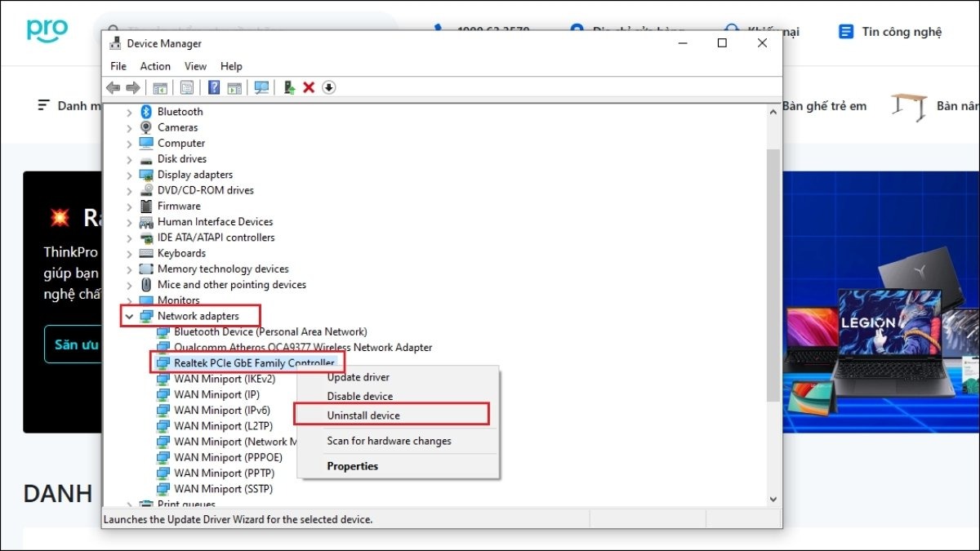Screen dimensions: 980x551
Task: Select the DVD/CD-ROM drives disc icon
Action: point(146,190)
